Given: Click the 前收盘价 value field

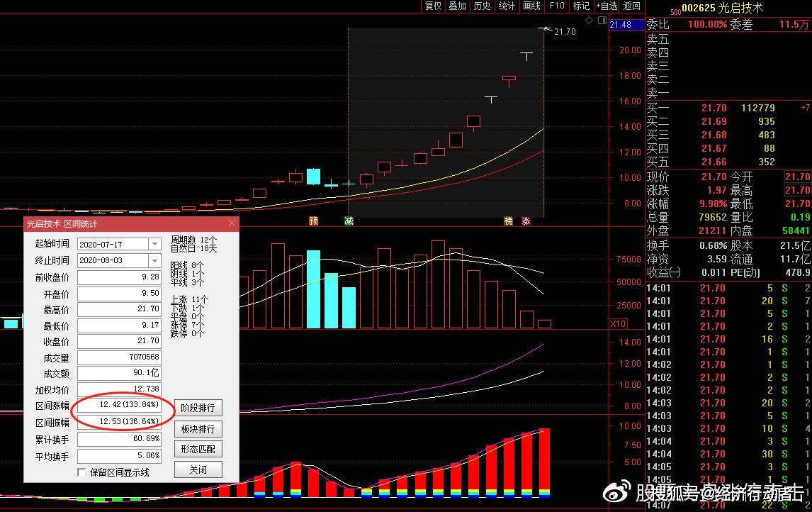Looking at the screenshot, I should point(119,277).
